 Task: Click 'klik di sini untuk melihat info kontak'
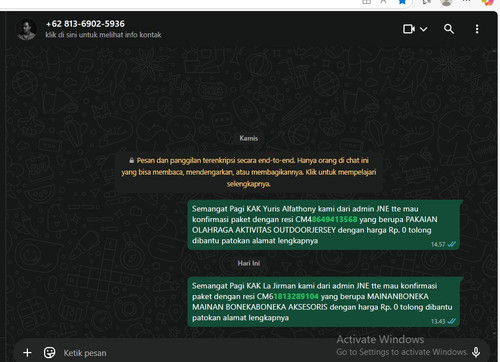103,35
